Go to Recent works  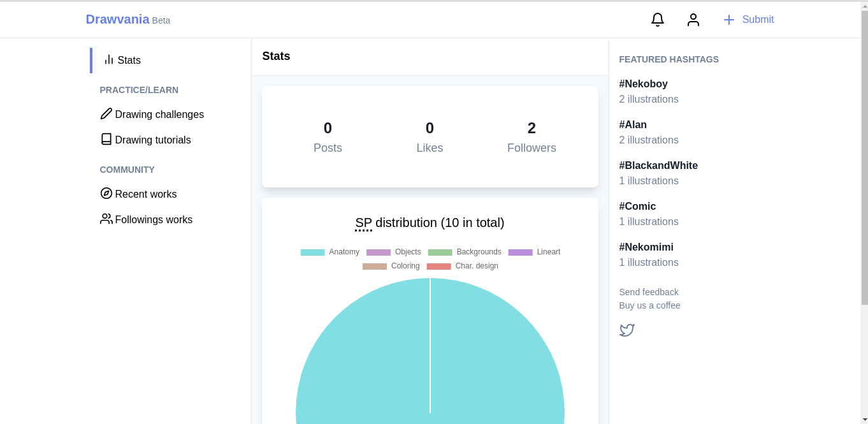pyautogui.click(x=146, y=194)
